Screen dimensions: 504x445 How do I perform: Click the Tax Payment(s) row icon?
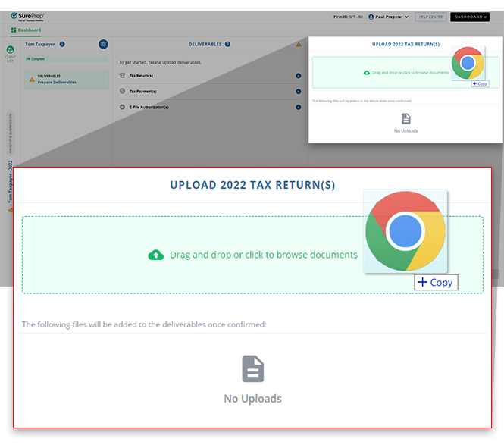(x=122, y=91)
